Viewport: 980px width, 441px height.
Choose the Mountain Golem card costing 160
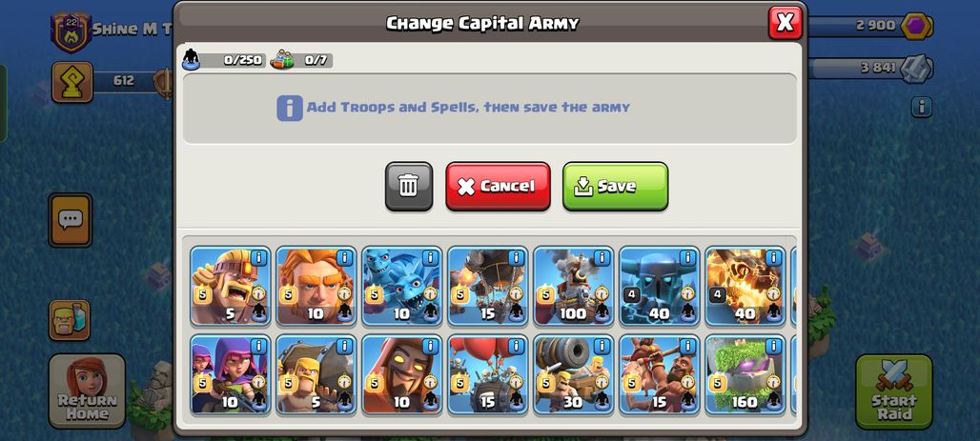click(x=745, y=374)
